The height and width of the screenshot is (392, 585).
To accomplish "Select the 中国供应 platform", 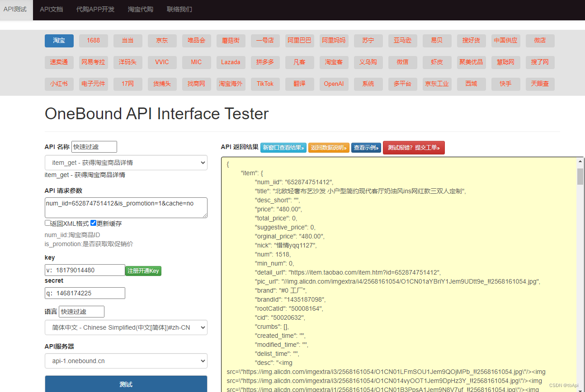I will (x=506, y=41).
